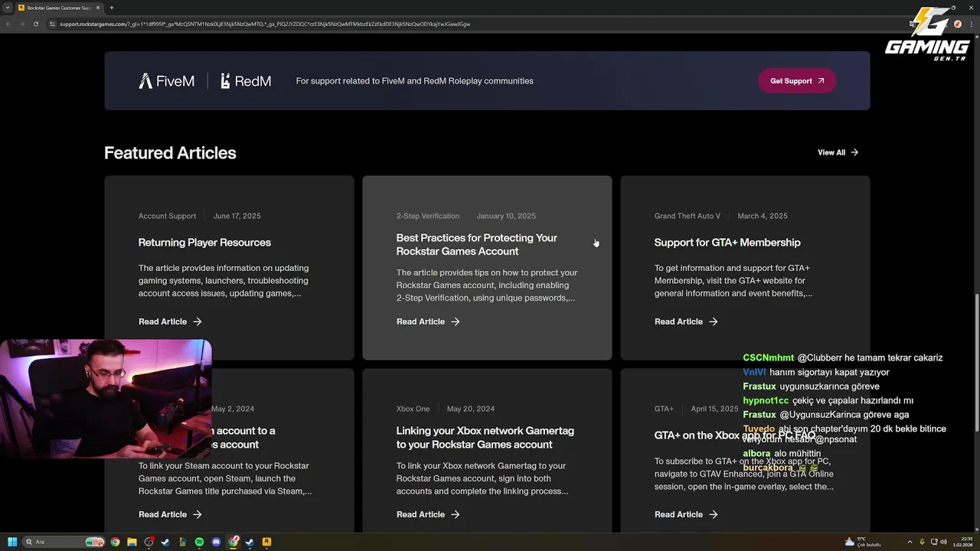
Task: Open File Explorer from the taskbar
Action: tap(132, 542)
